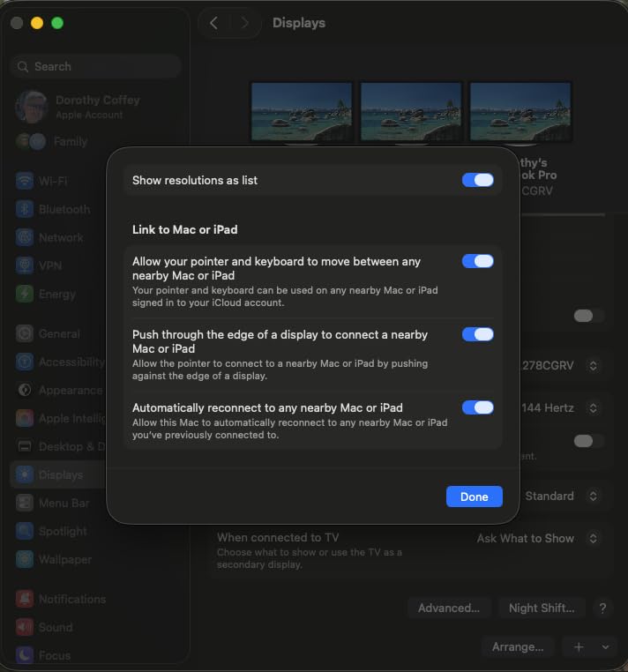Screen dimensions: 628x672
Task: Disable Show resolutions as list toggle
Action: pos(477,180)
